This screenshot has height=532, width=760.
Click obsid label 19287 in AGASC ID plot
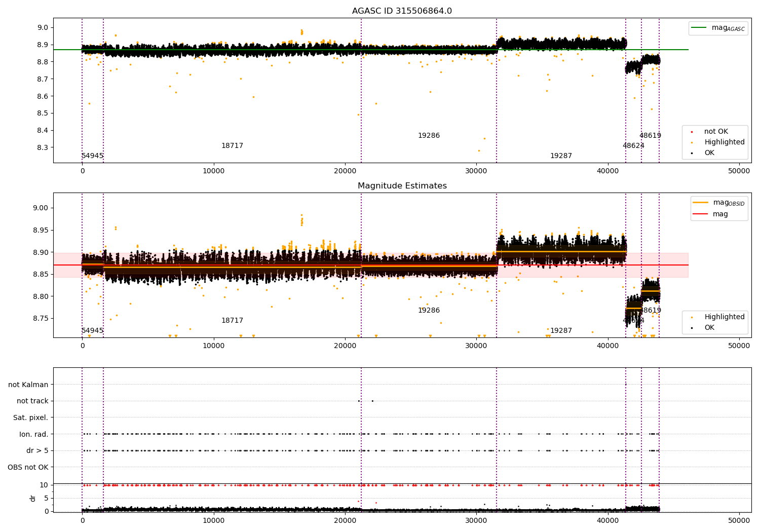click(561, 156)
